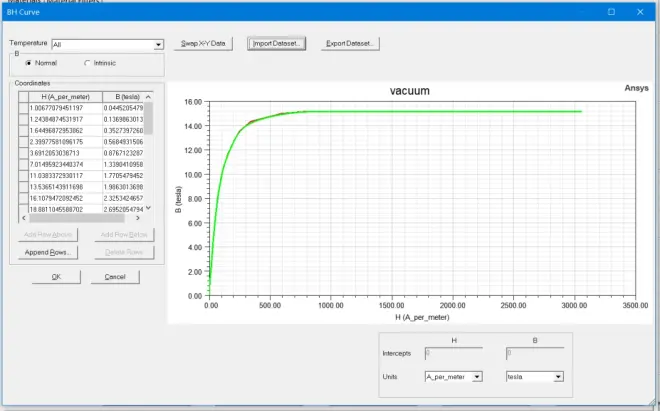Click the table's horizontal scrollbar thumb

pyautogui.click(x=77, y=218)
